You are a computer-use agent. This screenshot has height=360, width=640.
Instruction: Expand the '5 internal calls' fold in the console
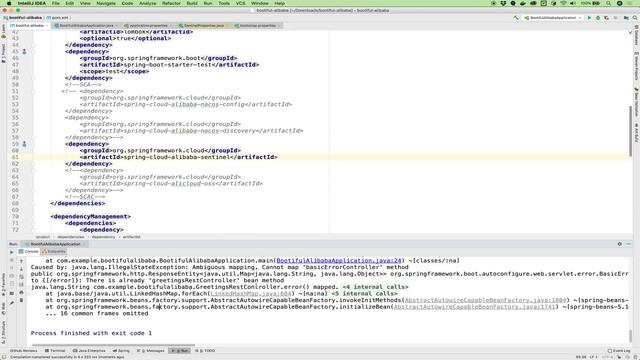click(364, 293)
